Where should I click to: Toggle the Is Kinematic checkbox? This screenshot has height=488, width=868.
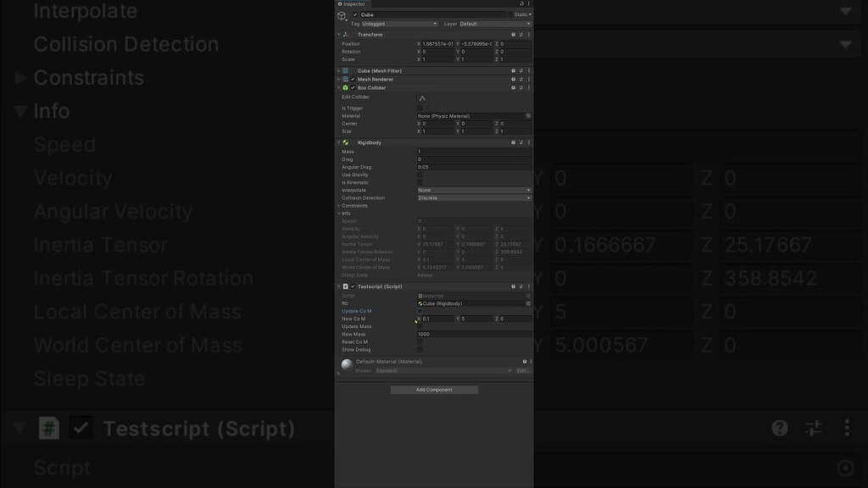420,182
